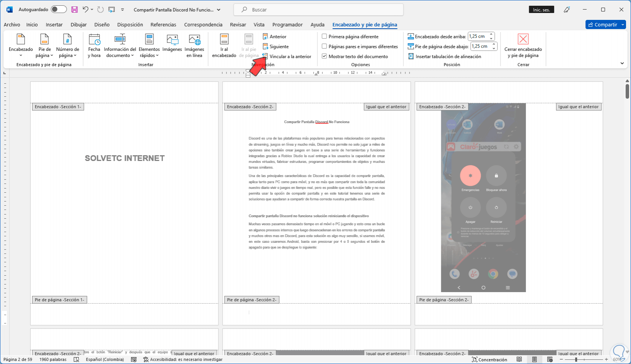Uncheck Mostrar texto del documento
Image resolution: width=631 pixels, height=364 pixels.
(355, 57)
